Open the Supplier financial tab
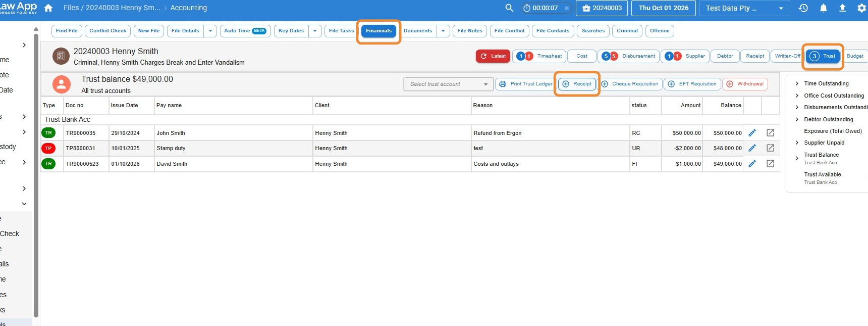Viewport: 868px width, 326px height. click(685, 56)
